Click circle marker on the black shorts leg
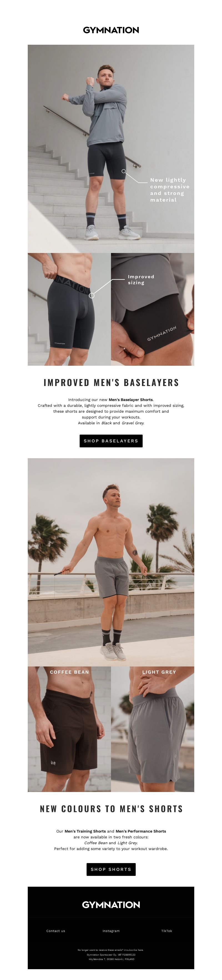222x980 pixels. [123, 171]
